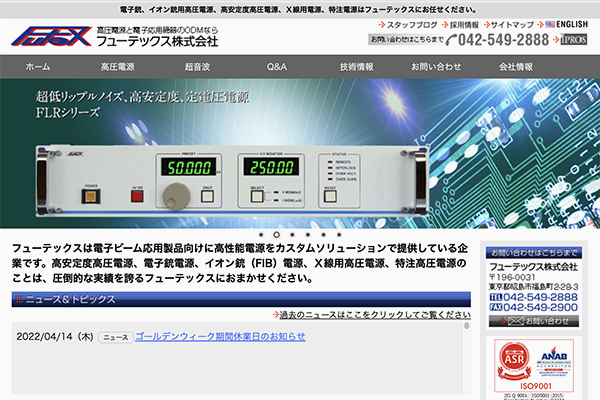
Task: Select the third slideshow dot
Action: click(x=292, y=235)
